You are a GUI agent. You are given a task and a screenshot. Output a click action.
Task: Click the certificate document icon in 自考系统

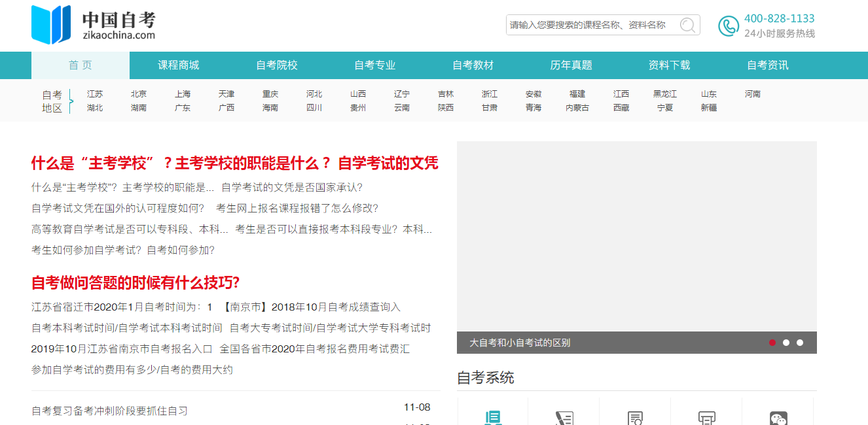pyautogui.click(x=635, y=418)
